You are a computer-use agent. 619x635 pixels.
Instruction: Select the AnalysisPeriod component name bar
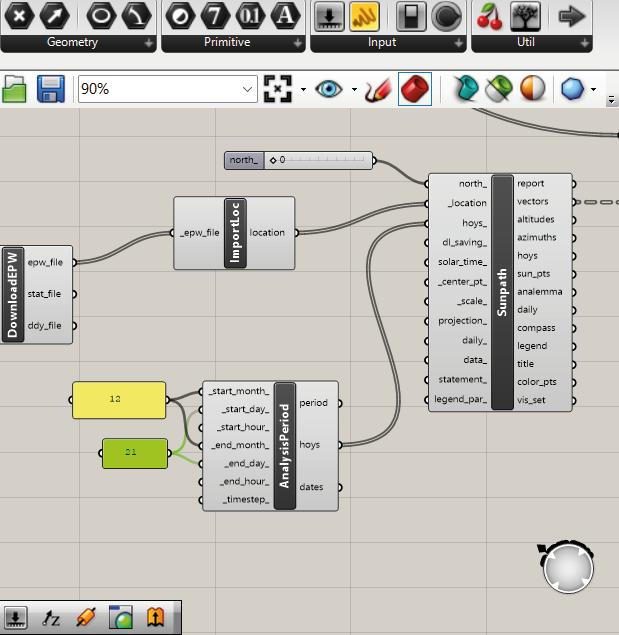pyautogui.click(x=285, y=446)
